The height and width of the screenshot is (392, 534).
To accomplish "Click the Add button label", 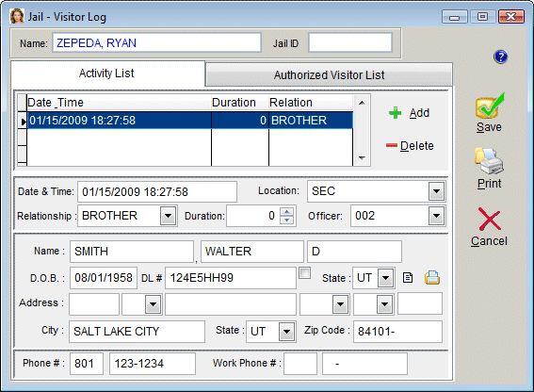I will coord(419,113).
